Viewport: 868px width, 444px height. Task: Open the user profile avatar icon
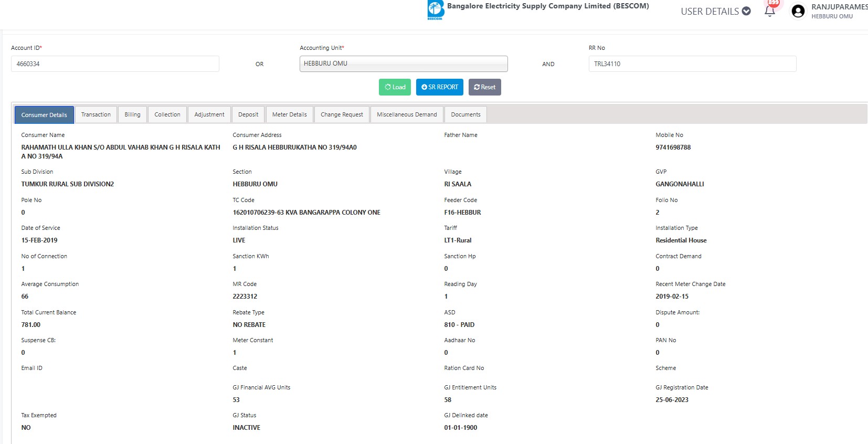[798, 11]
